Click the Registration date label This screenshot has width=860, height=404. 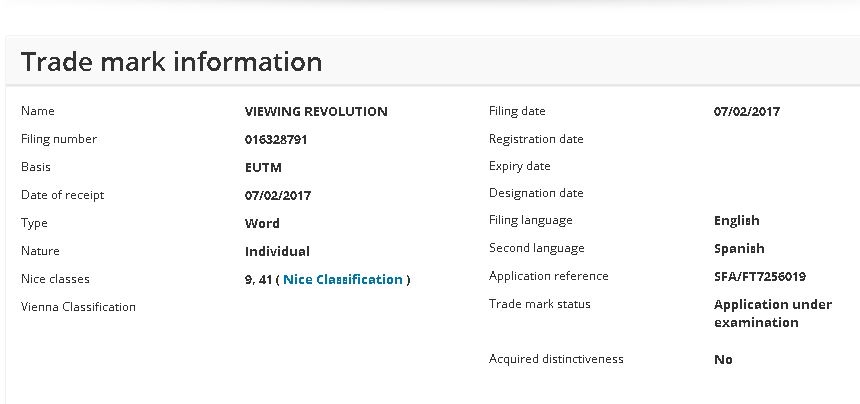pyautogui.click(x=536, y=139)
